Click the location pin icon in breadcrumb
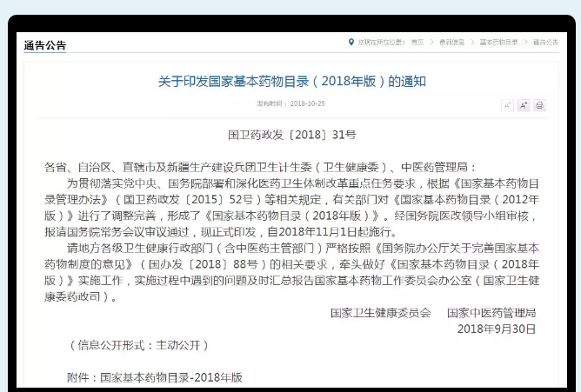The height and width of the screenshot is (392, 581). point(351,42)
